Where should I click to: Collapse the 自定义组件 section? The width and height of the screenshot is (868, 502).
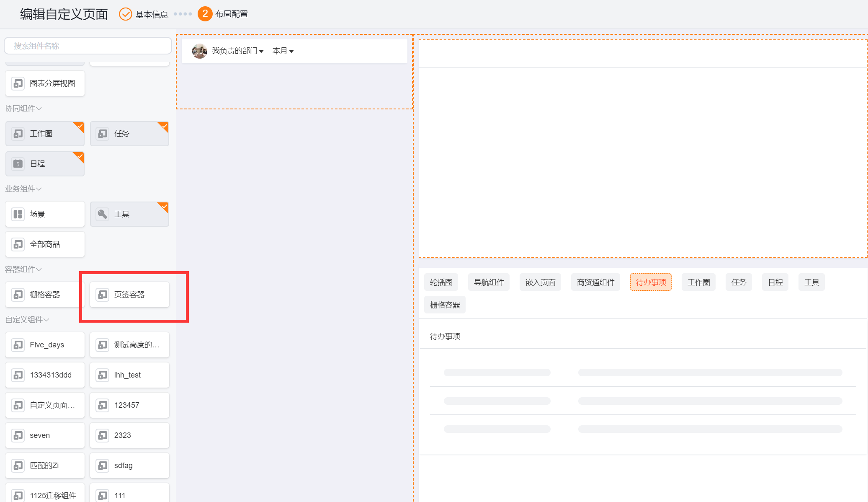tap(27, 320)
